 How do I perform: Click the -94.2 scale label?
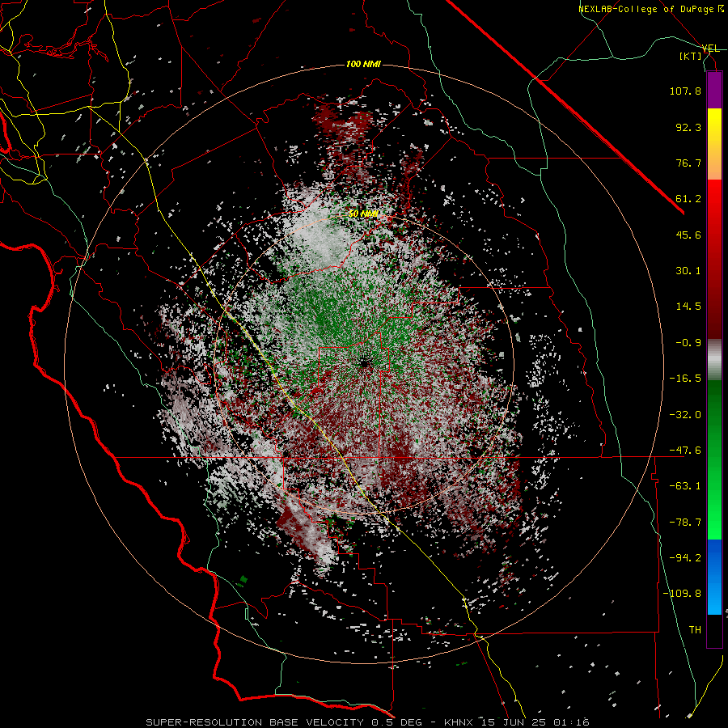(x=685, y=558)
